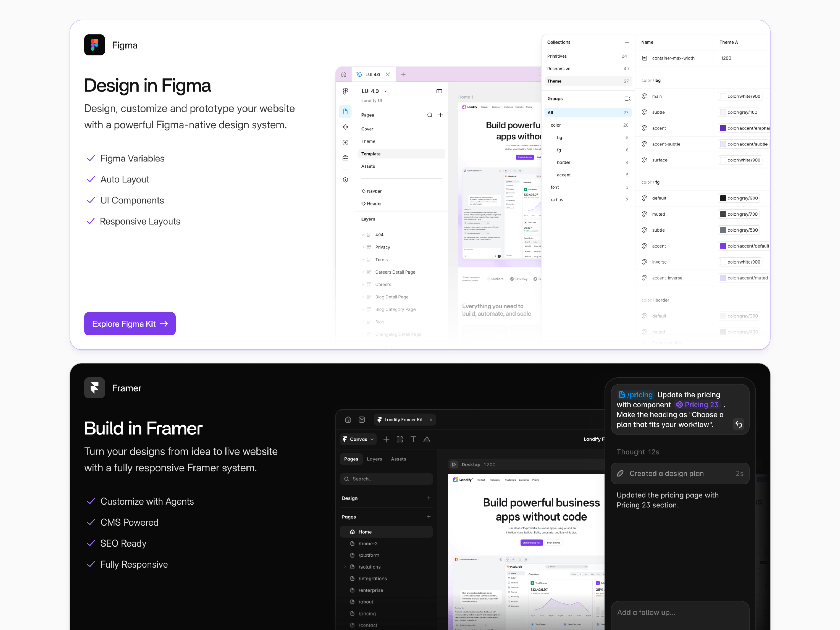The width and height of the screenshot is (840, 630).
Task: Add a new page in Framer Pages section
Action: (429, 517)
